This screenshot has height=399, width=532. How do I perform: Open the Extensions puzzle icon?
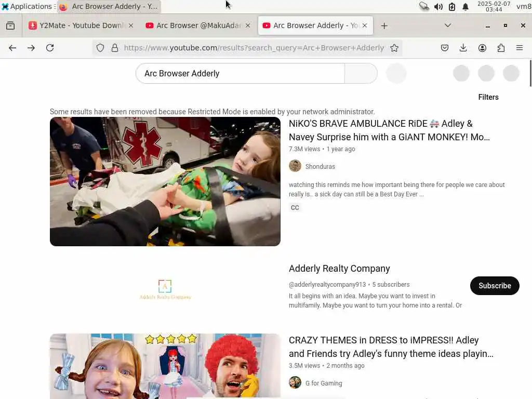pyautogui.click(x=501, y=48)
